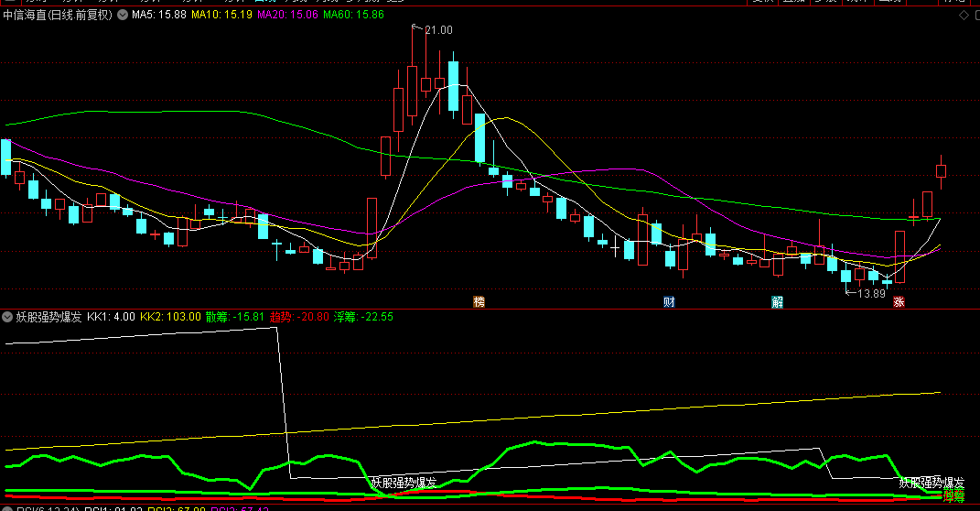Screen dimensions: 980x511
Task: Select the KK2 value label
Action: tap(170, 317)
